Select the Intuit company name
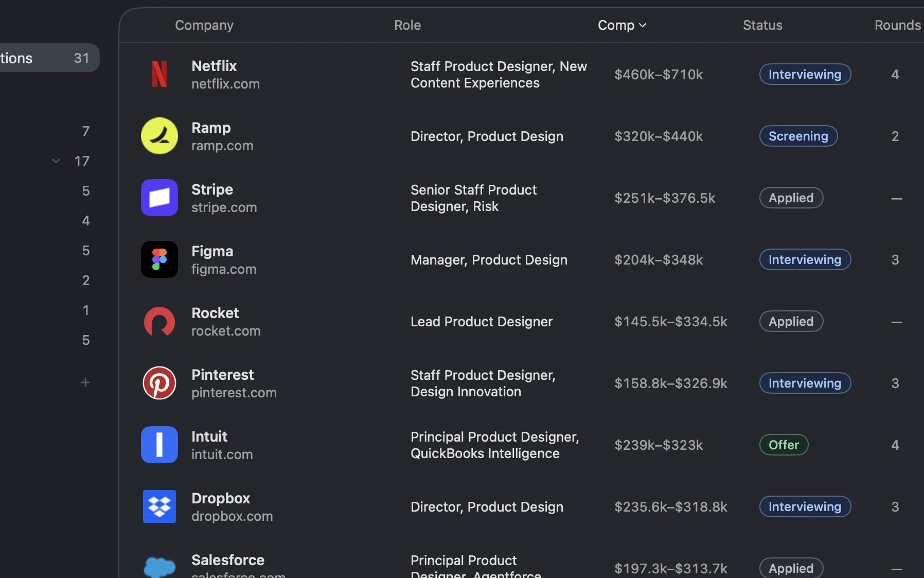The height and width of the screenshot is (578, 924). coord(209,436)
